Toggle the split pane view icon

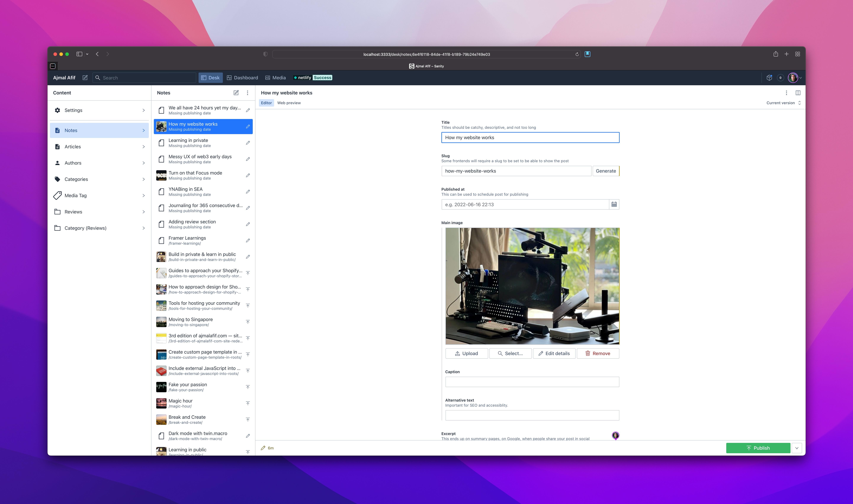pyautogui.click(x=798, y=93)
